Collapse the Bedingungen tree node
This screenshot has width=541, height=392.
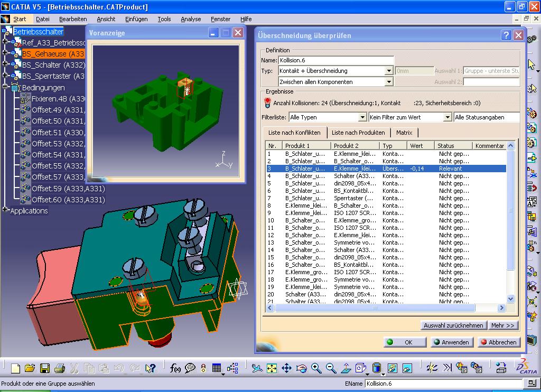(x=4, y=87)
